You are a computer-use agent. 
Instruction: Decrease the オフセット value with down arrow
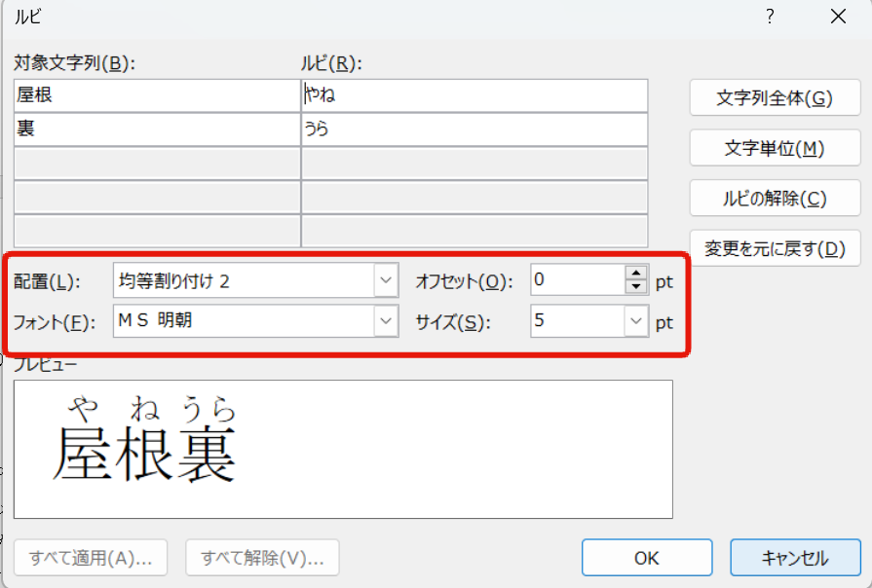(x=636, y=287)
